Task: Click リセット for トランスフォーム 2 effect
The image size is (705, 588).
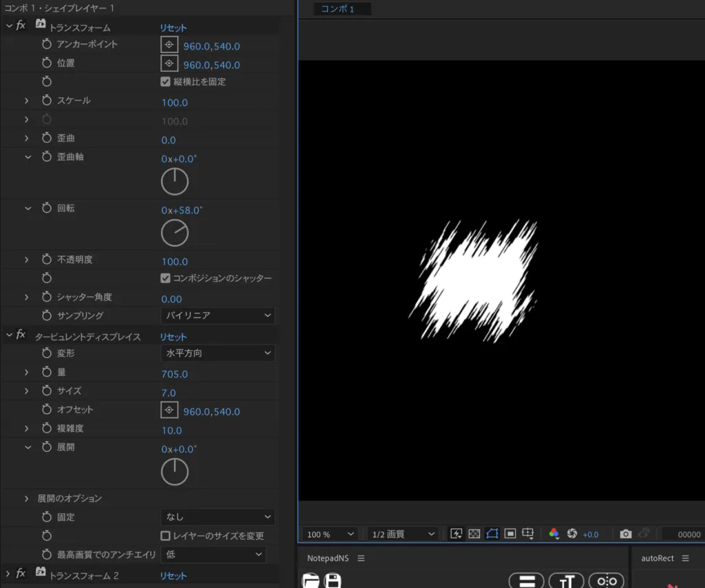Action: click(173, 576)
